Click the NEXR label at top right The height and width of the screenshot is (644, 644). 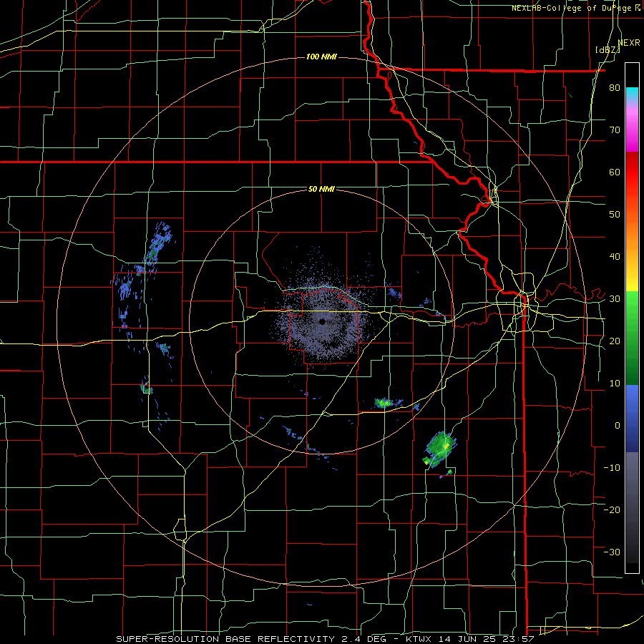(629, 43)
